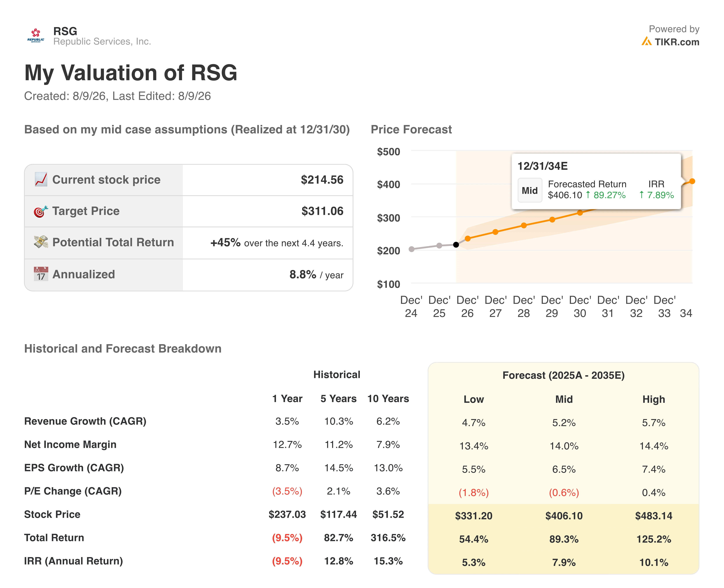724x588 pixels.
Task: Click the target price value $311.06
Action: point(322,211)
